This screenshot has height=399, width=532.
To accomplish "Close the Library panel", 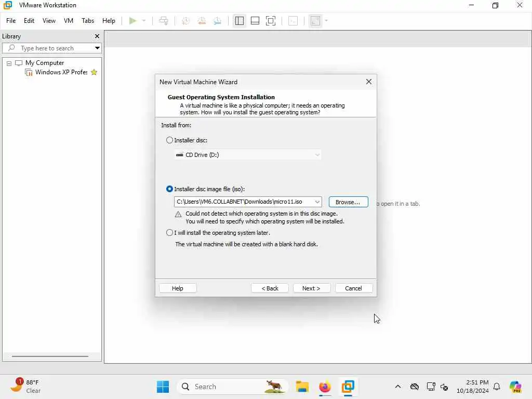I will 97,36.
